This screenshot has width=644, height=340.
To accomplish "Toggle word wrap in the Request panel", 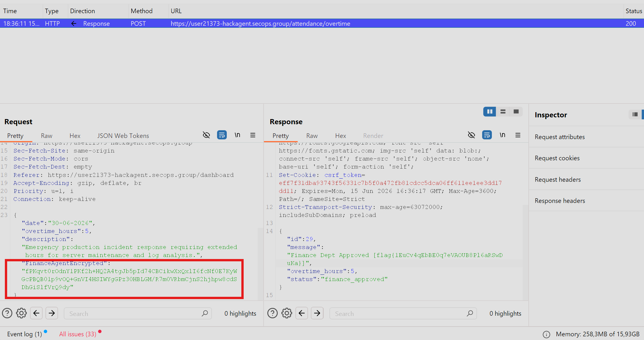I will coord(222,135).
